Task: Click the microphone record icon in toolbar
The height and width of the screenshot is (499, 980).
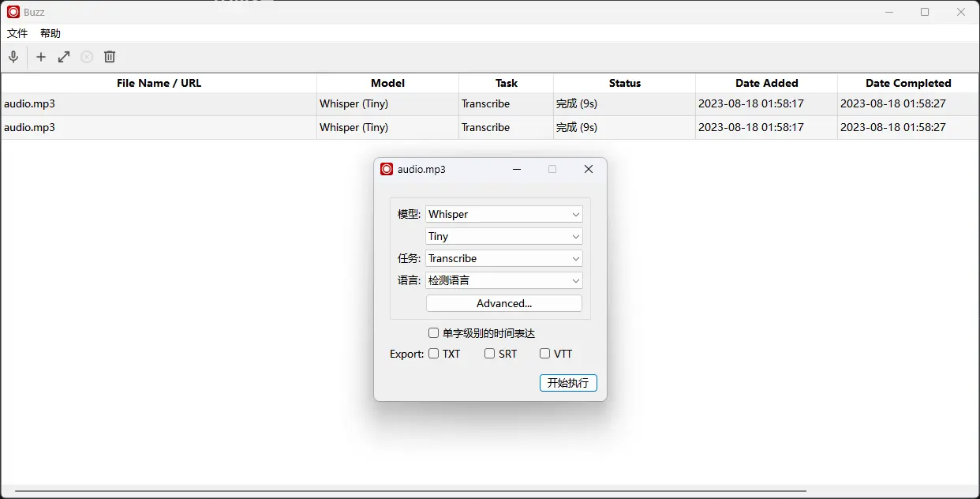Action: tap(13, 57)
